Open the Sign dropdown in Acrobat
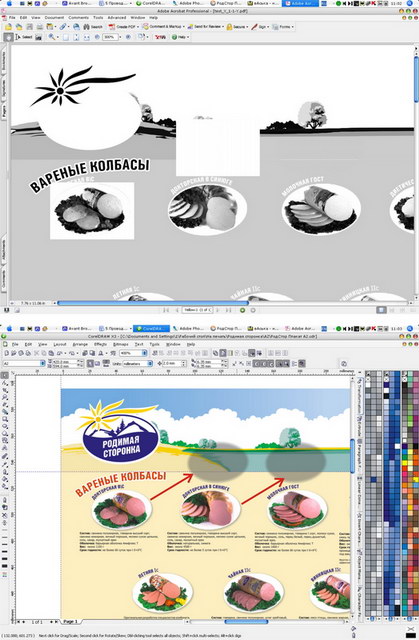 coord(259,27)
